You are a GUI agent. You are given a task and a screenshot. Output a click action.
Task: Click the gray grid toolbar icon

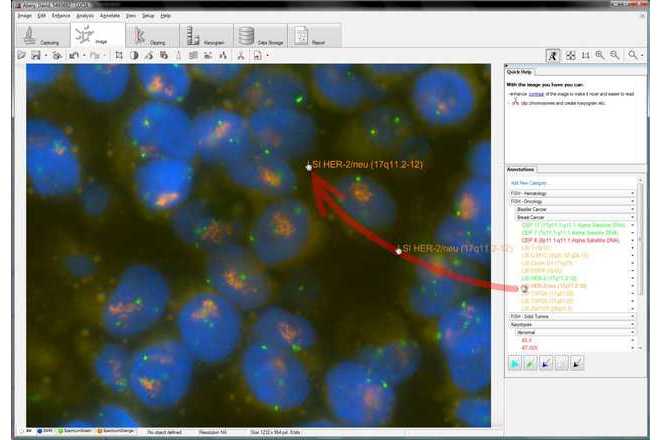(x=193, y=55)
